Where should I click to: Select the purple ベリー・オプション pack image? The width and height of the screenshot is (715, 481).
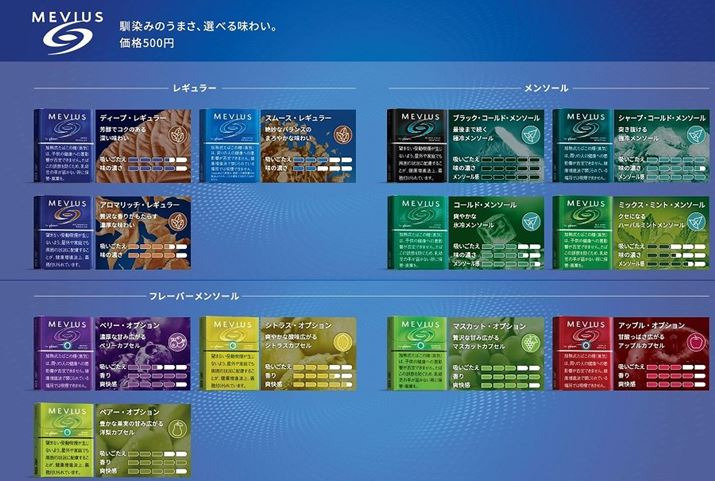pos(64,353)
